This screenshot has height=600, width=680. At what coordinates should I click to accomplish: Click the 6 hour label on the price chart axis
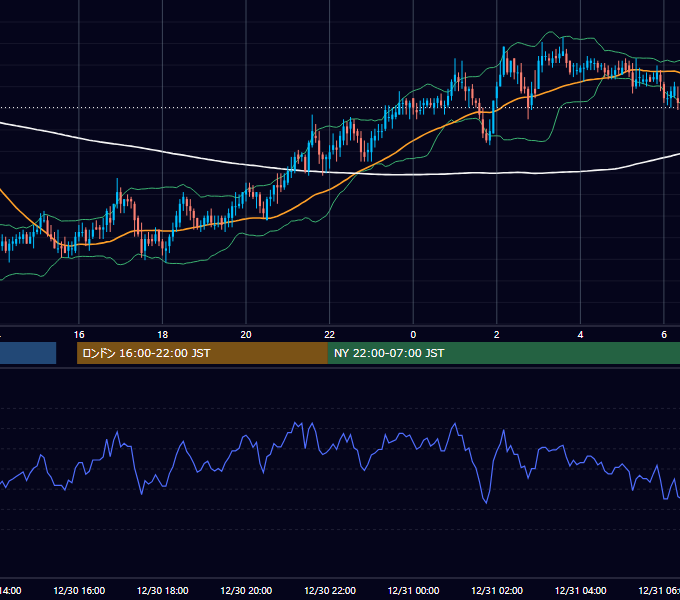pos(664,335)
